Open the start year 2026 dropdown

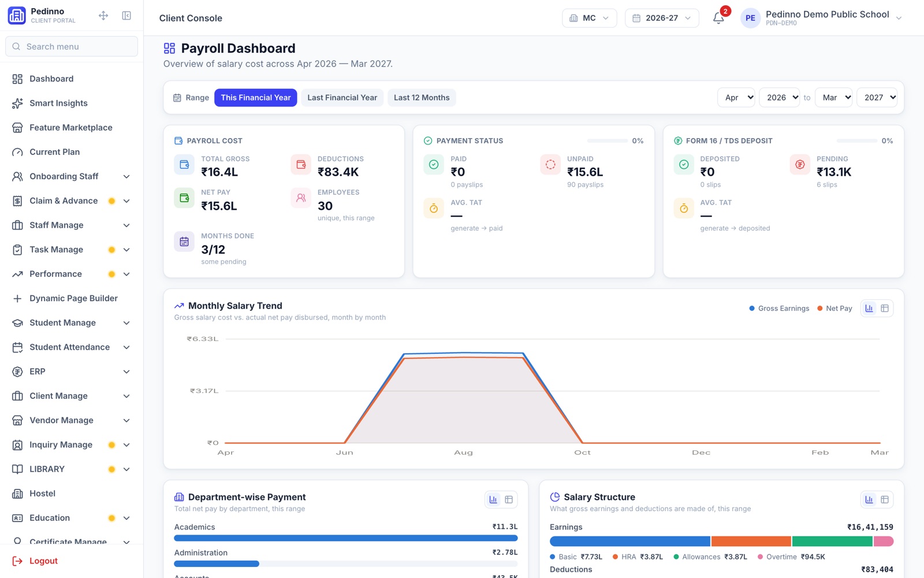[x=780, y=98]
